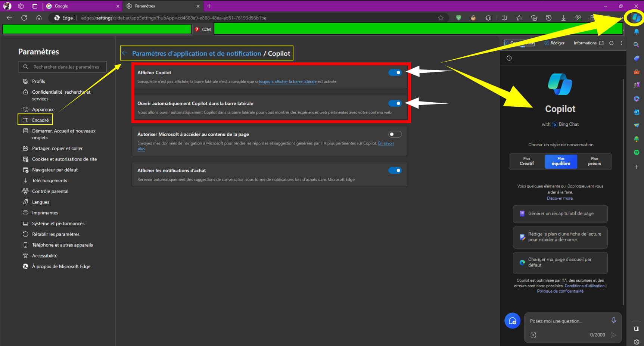Open Outlook in the sidebar
644x346 pixels.
point(637,112)
